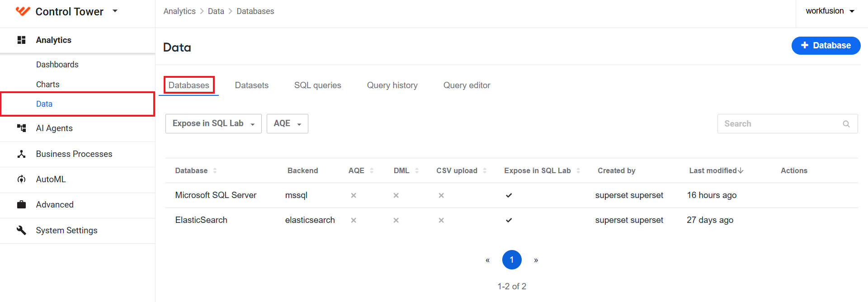The width and height of the screenshot is (868, 302).
Task: Click the search magnifier icon
Action: (x=846, y=124)
